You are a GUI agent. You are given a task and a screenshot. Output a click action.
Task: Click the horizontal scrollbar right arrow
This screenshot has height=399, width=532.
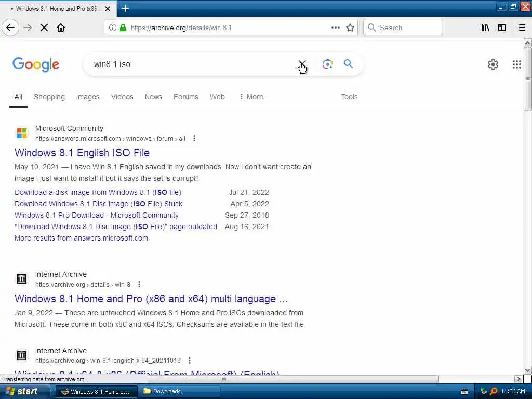coord(518,379)
